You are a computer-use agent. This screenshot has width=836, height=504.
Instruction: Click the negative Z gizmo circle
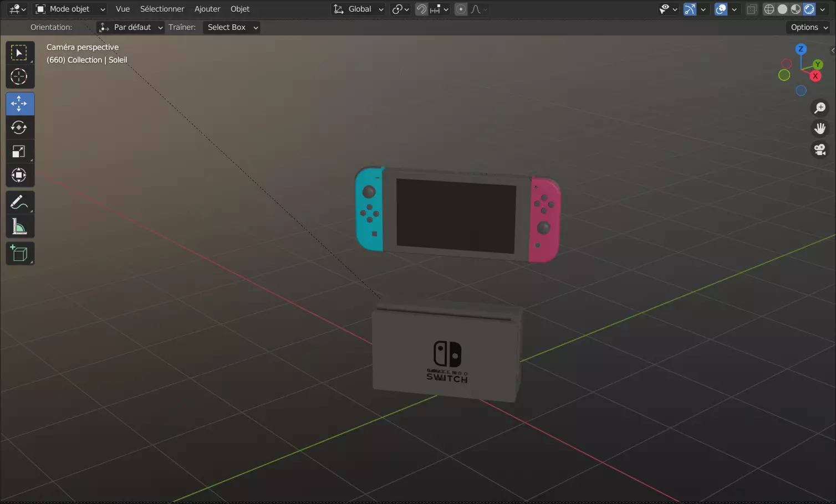click(x=801, y=91)
